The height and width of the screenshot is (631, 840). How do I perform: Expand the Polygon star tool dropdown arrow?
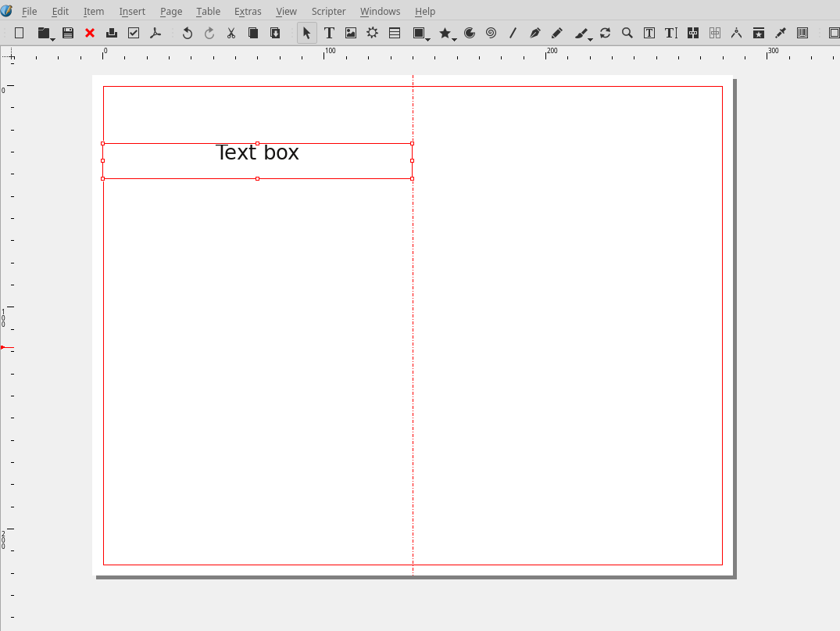(x=454, y=38)
